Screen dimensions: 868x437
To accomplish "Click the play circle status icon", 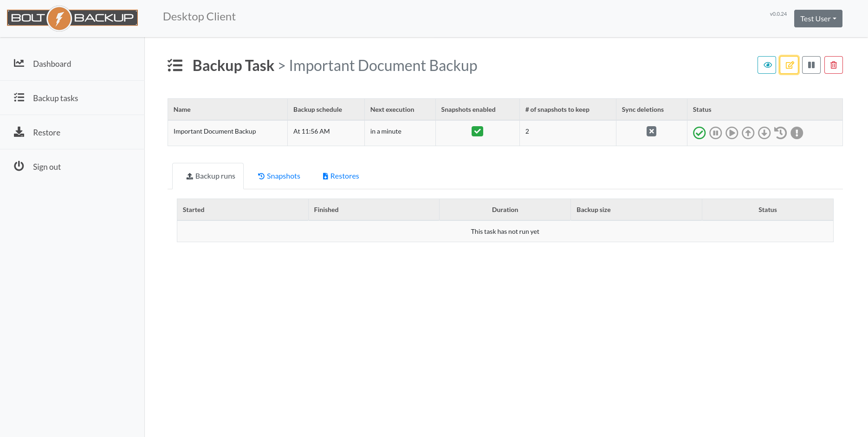I will point(732,133).
